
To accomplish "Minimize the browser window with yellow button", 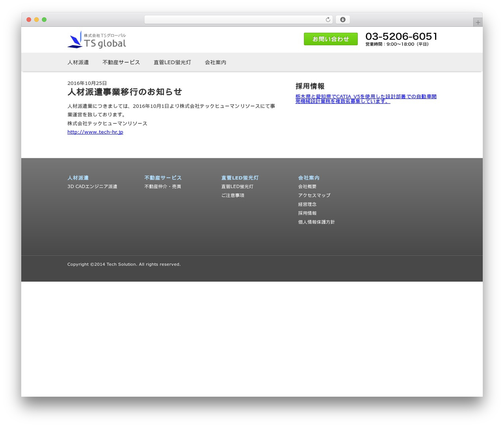I will coord(36,20).
